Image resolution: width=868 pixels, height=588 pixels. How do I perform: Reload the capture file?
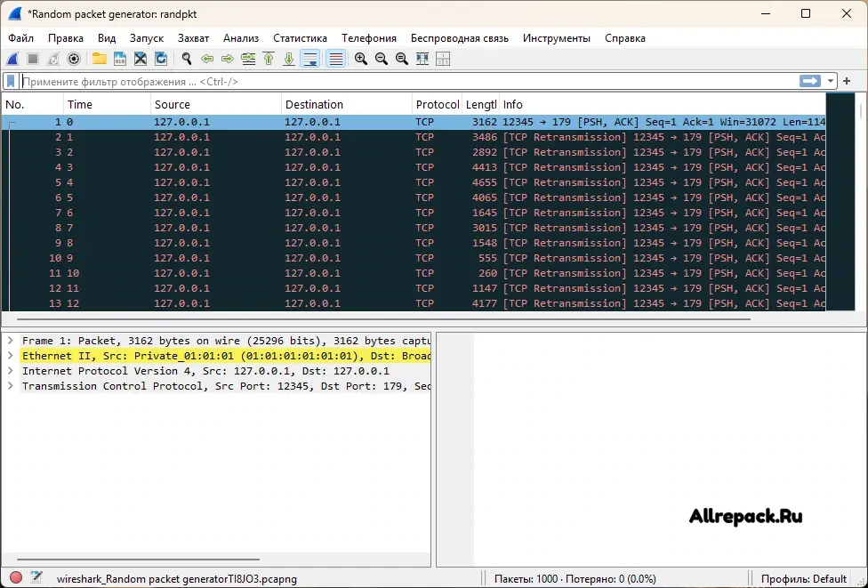[161, 59]
